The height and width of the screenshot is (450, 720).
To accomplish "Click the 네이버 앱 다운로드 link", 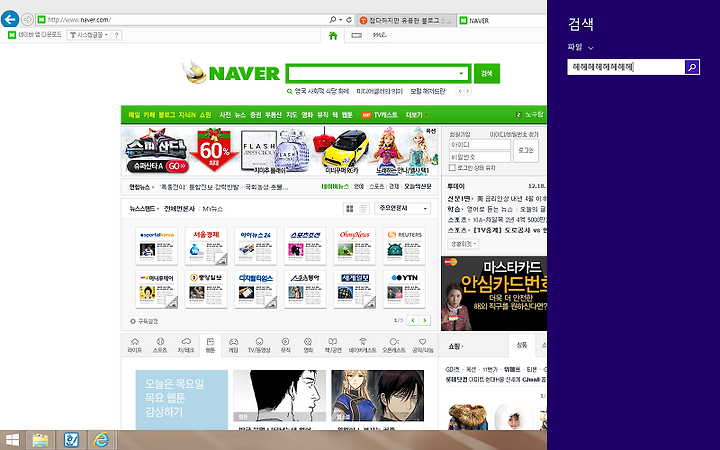I will pyautogui.click(x=35, y=35).
